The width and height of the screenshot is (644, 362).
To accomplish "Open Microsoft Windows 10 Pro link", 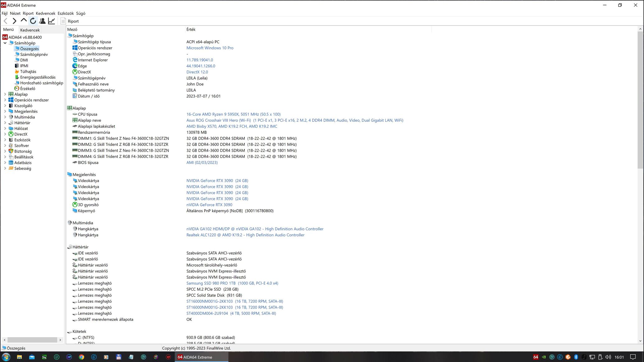I will (210, 48).
